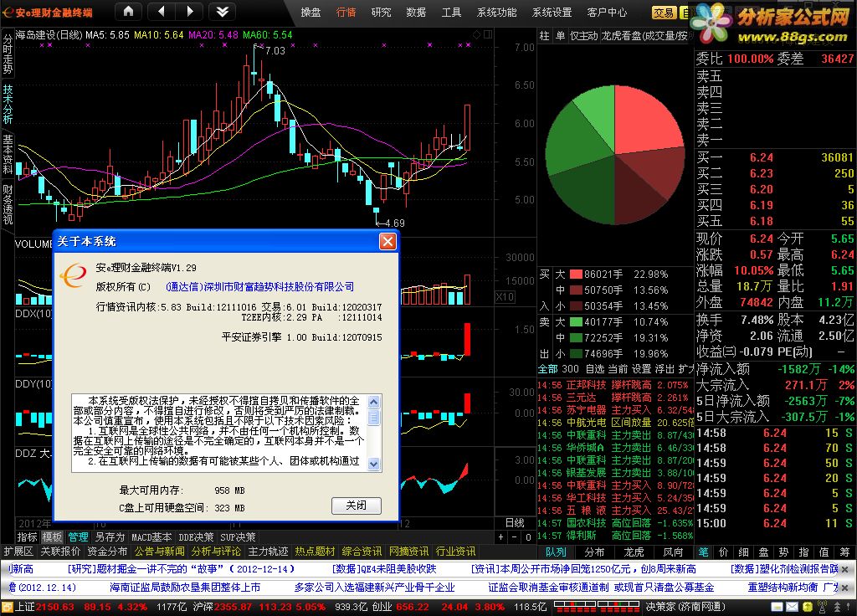This screenshot has width=857, height=616.
Task: Open the 研究 menu
Action: point(381,12)
